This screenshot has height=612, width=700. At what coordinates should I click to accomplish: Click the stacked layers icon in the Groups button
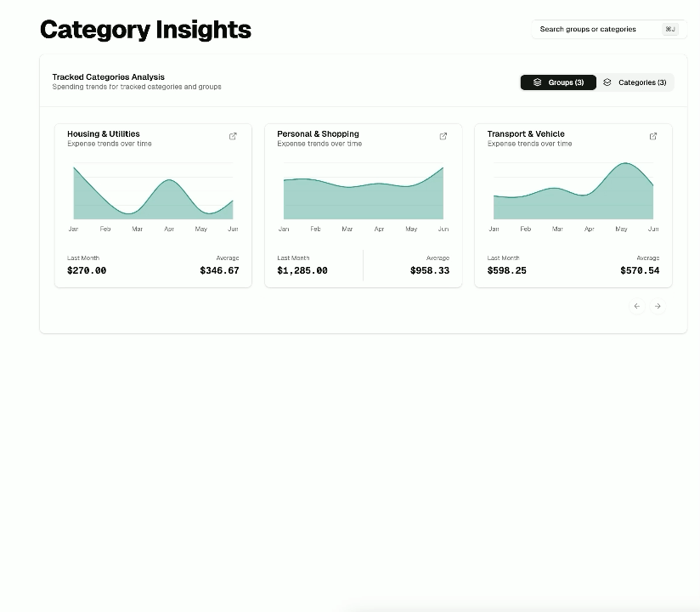[x=536, y=82]
